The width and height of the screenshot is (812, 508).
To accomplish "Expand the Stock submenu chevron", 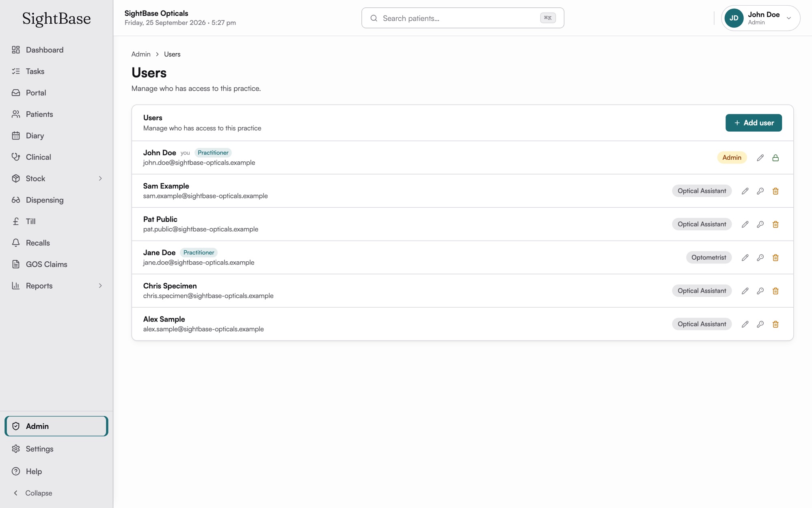I will pyautogui.click(x=100, y=178).
